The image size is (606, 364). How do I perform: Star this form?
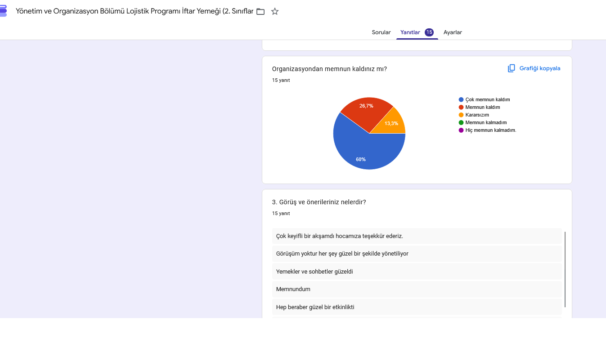[x=275, y=11]
